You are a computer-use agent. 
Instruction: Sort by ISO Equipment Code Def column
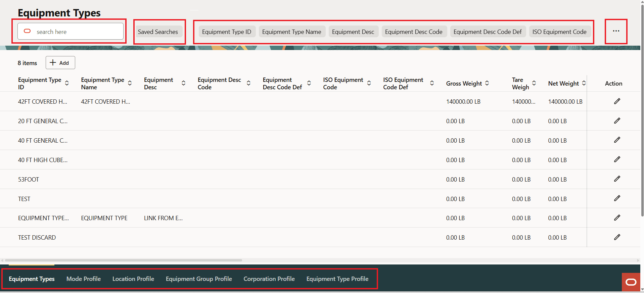[432, 83]
